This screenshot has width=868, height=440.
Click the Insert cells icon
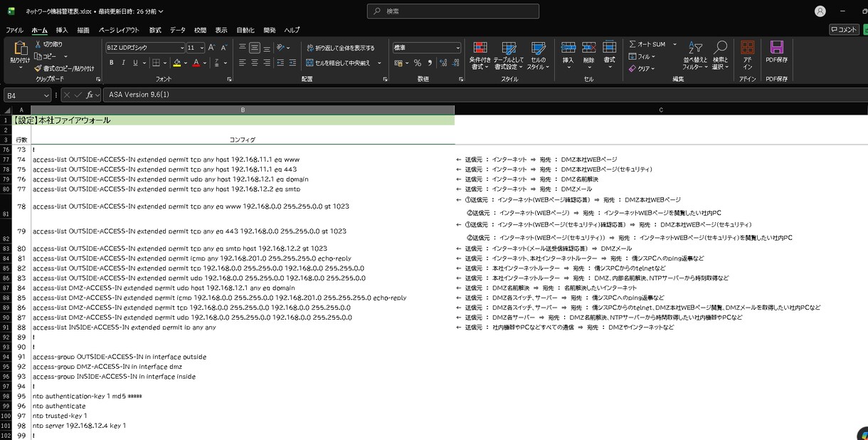[x=568, y=48]
